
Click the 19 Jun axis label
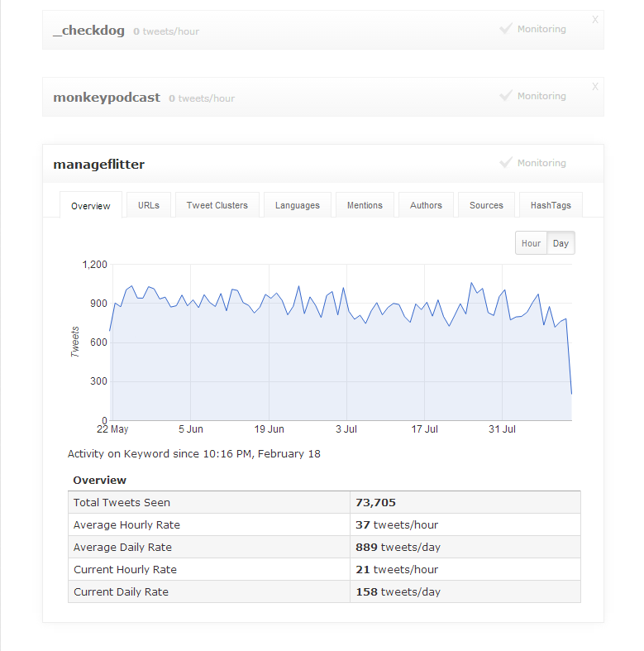coord(269,429)
